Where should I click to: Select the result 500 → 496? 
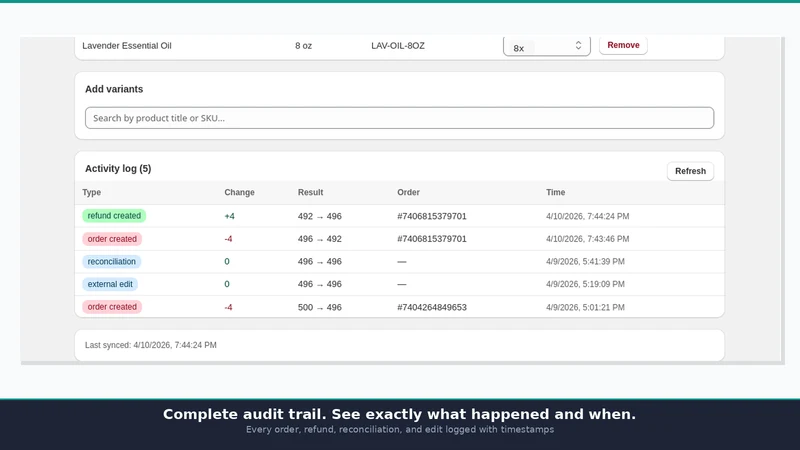(320, 307)
